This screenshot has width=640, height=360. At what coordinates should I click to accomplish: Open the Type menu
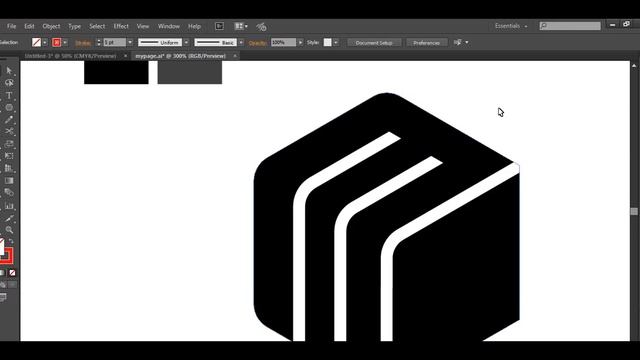74,26
